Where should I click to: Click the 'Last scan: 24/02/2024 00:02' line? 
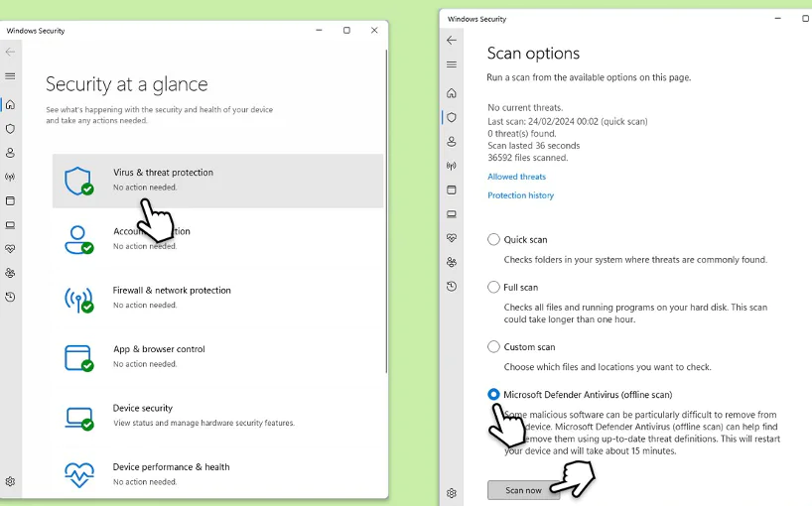pyautogui.click(x=568, y=122)
